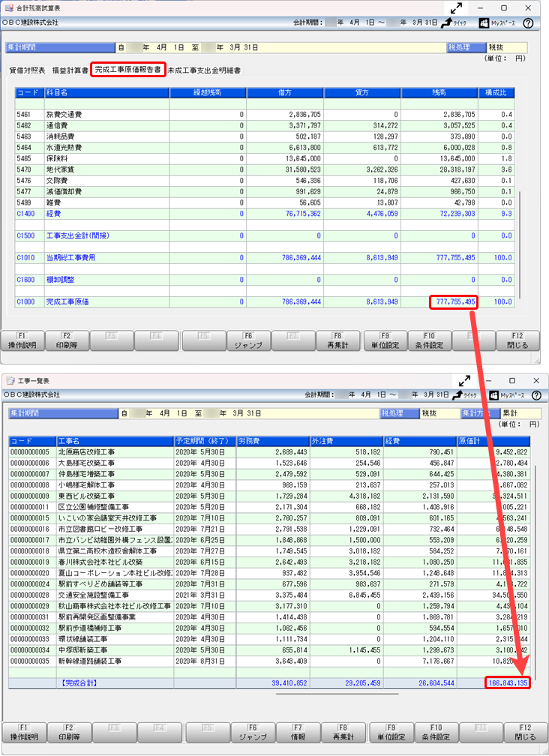Viewport: 549px width, 756px height.
Task: Click F8 再集計 in 工事一覧表 window
Action: [x=343, y=732]
